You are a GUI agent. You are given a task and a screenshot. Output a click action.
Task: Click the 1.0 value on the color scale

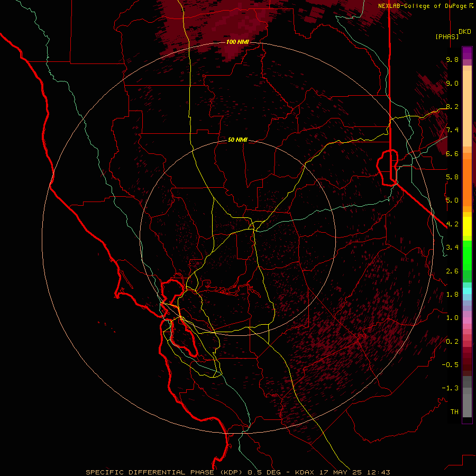point(452,318)
